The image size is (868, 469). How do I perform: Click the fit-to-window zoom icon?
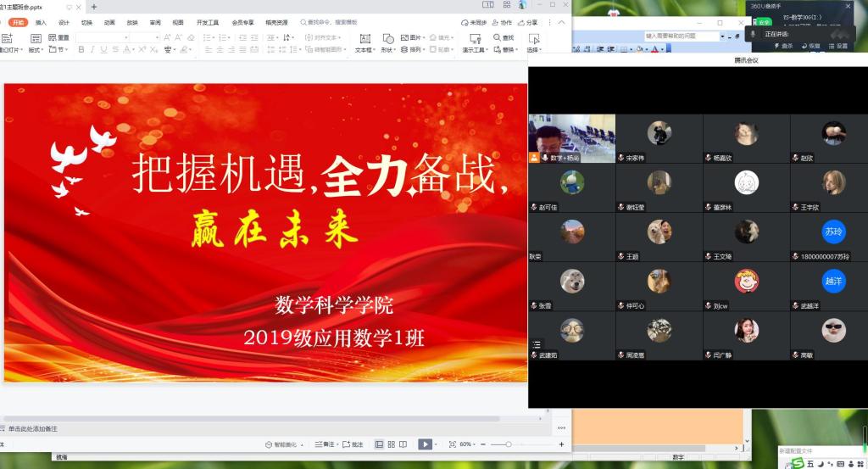452,444
